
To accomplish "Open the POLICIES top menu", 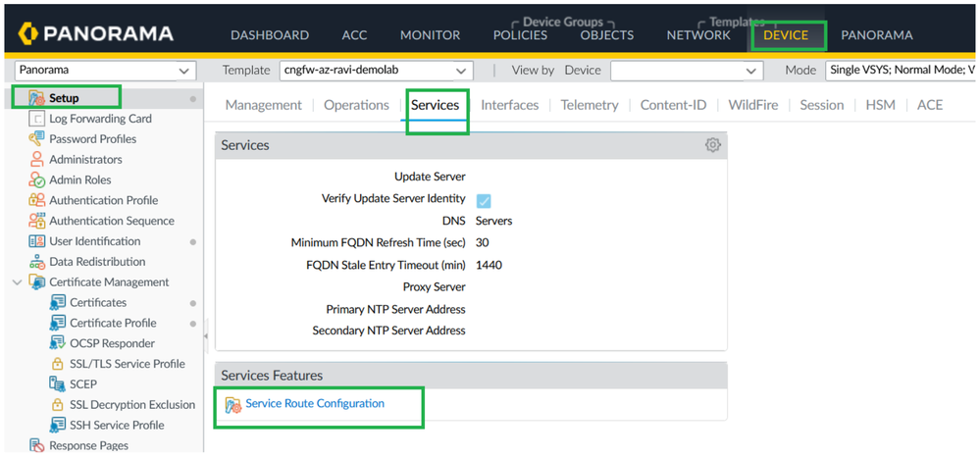I will tap(520, 35).
